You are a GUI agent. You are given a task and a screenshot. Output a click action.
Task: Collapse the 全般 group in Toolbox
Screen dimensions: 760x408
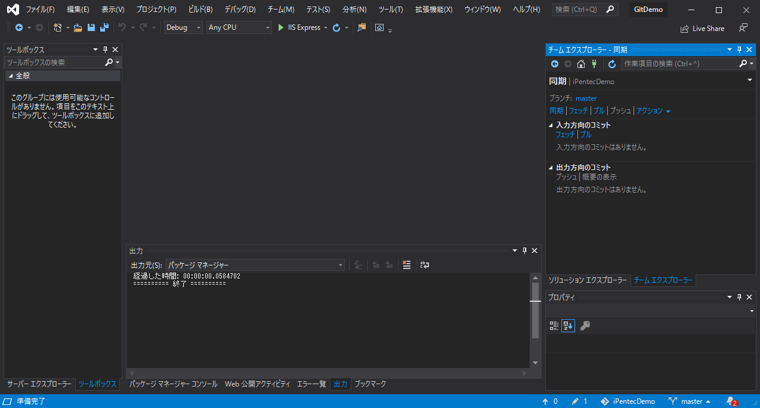pos(11,76)
